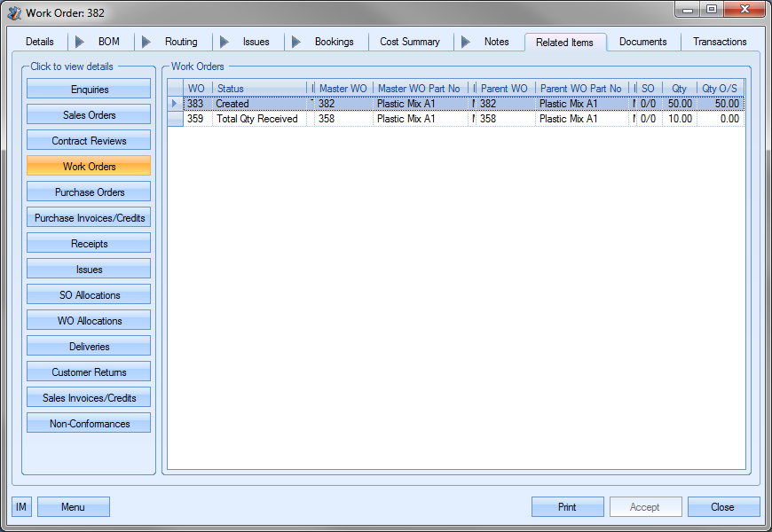
Task: Click the Work Order app icon in title bar
Action: pyautogui.click(x=14, y=12)
